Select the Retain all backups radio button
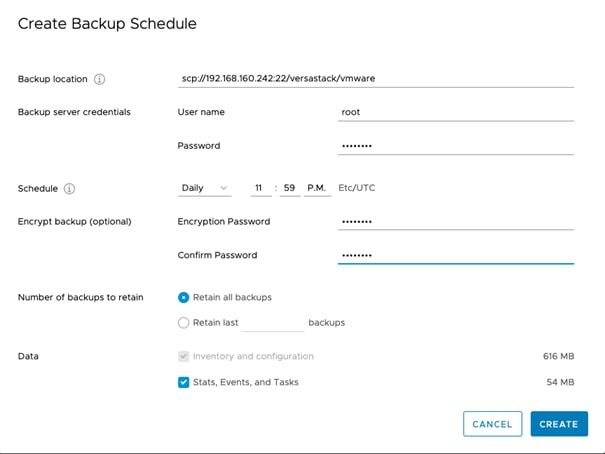This screenshot has height=454, width=605. pyautogui.click(x=184, y=297)
